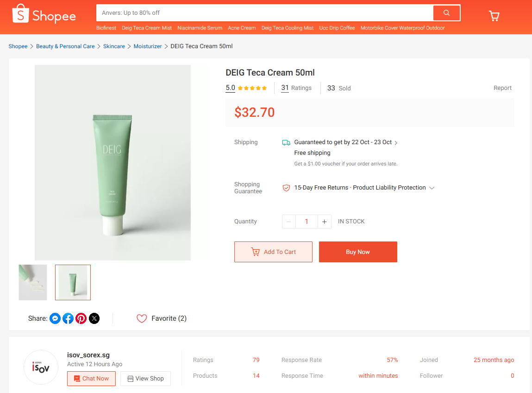Click the Buy Now button
This screenshot has width=532, height=393.
[358, 252]
